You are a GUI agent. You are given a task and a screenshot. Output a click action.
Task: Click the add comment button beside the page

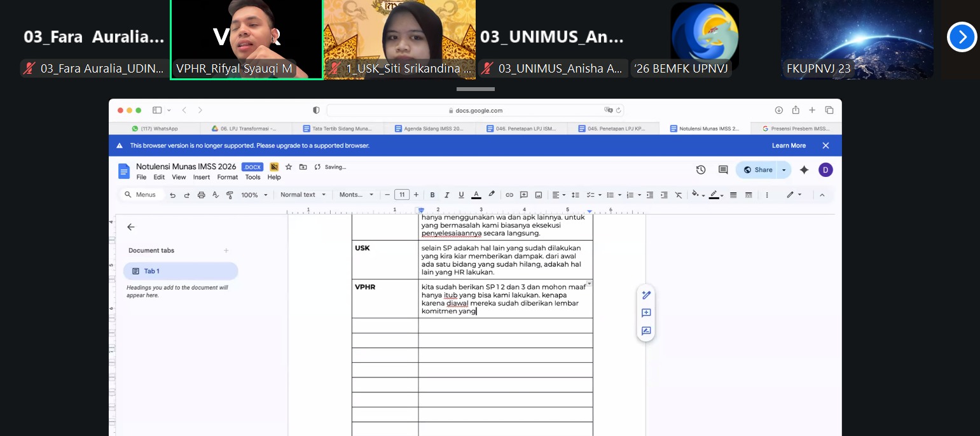click(646, 313)
